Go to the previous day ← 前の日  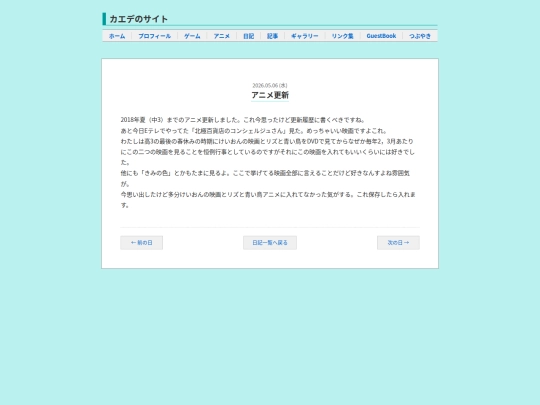[x=142, y=243]
